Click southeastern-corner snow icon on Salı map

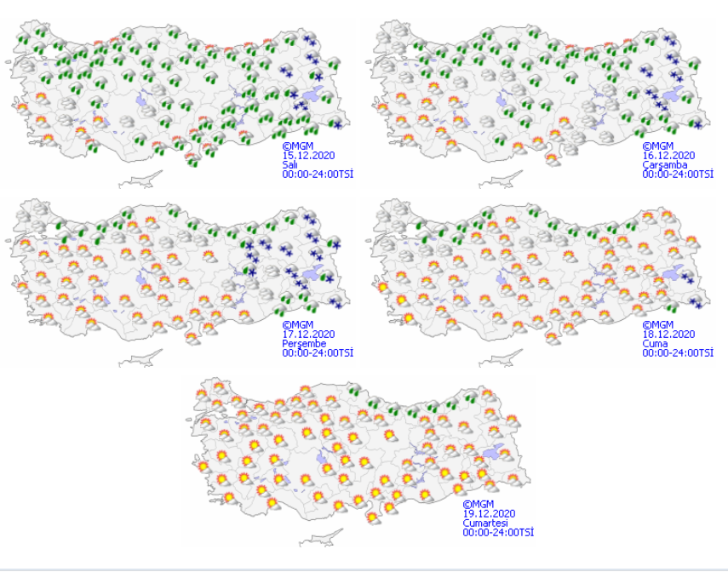[334, 123]
